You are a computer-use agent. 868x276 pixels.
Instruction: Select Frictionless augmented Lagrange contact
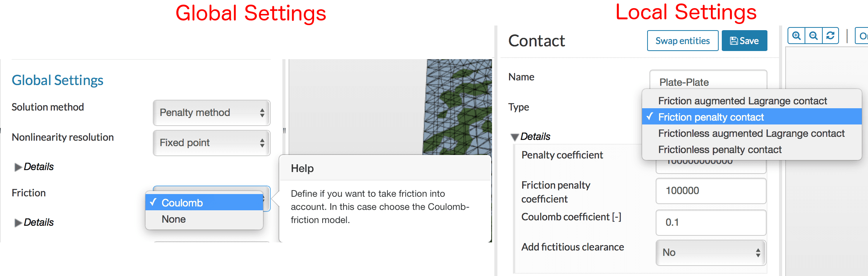tap(751, 133)
